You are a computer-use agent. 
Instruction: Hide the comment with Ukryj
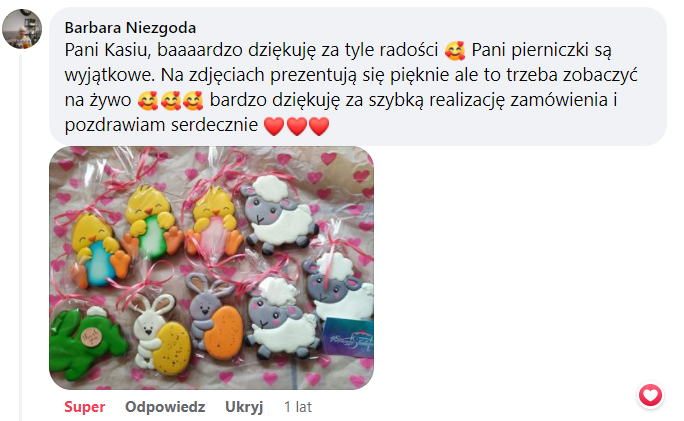tap(244, 407)
